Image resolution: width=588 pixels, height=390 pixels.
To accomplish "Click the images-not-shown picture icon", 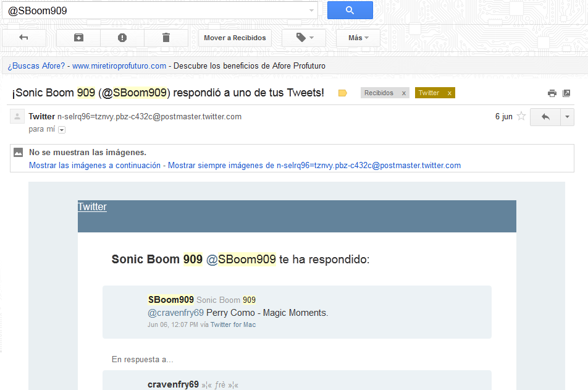I will click(19, 153).
